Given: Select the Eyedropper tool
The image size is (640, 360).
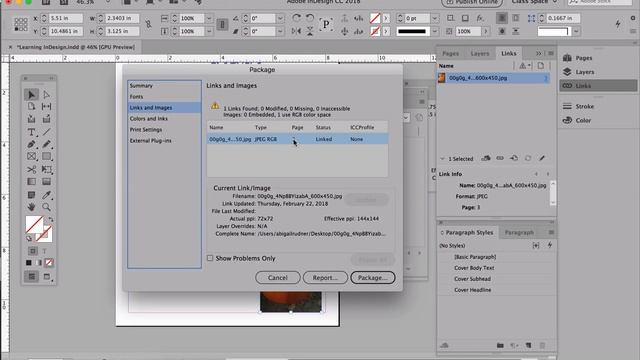Looking at the screenshot, I should [47, 195].
